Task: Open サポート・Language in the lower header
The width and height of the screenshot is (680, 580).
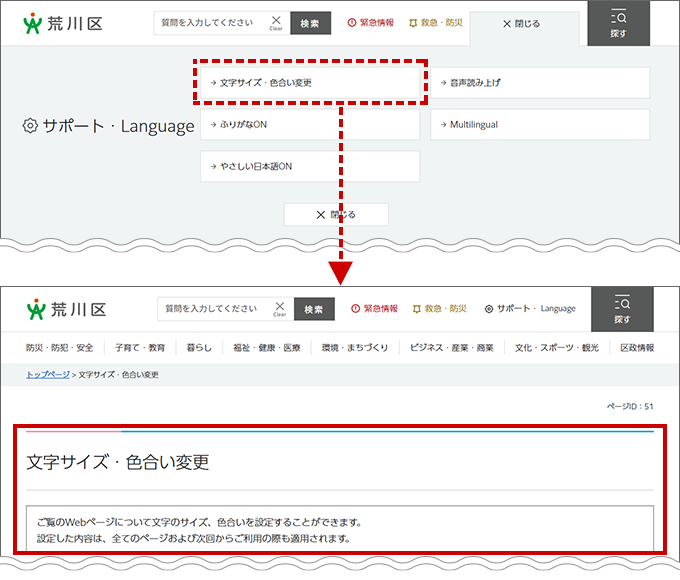Action: coord(530,308)
